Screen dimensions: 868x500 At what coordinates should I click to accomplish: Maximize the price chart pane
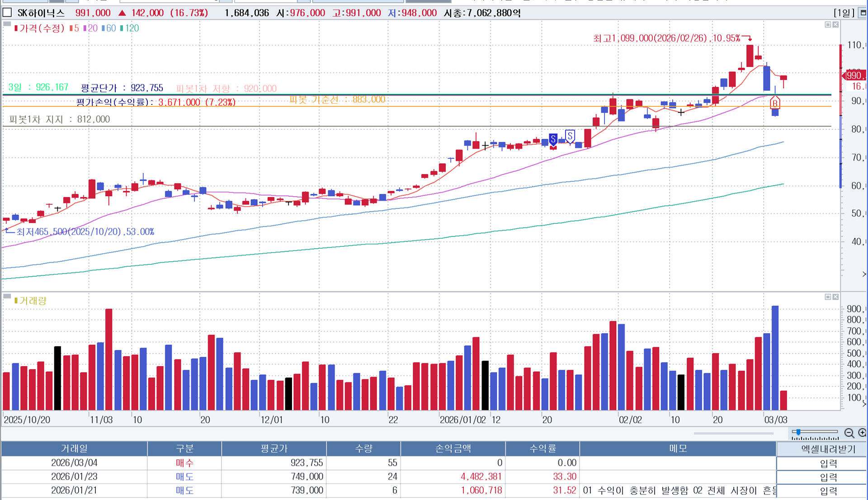point(828,25)
